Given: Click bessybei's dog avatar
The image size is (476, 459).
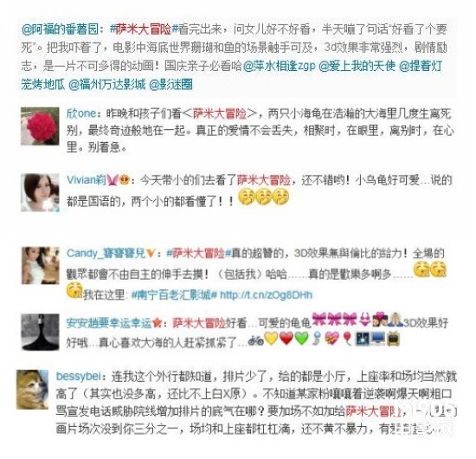Looking at the screenshot, I should [x=32, y=390].
